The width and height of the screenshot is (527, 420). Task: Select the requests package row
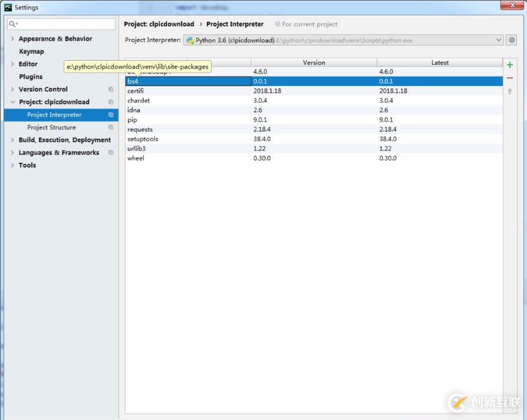click(x=314, y=129)
